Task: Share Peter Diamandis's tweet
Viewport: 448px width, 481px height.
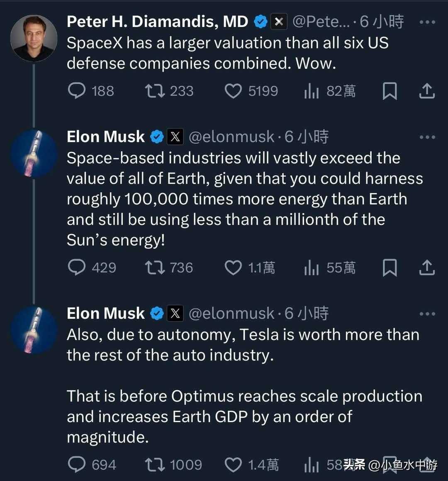Action: click(x=427, y=91)
